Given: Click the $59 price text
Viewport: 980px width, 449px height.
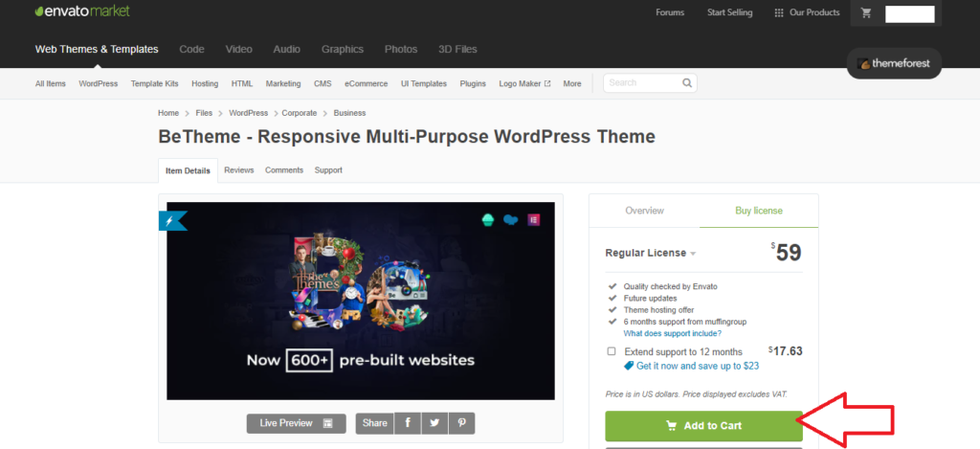Looking at the screenshot, I should click(x=787, y=253).
